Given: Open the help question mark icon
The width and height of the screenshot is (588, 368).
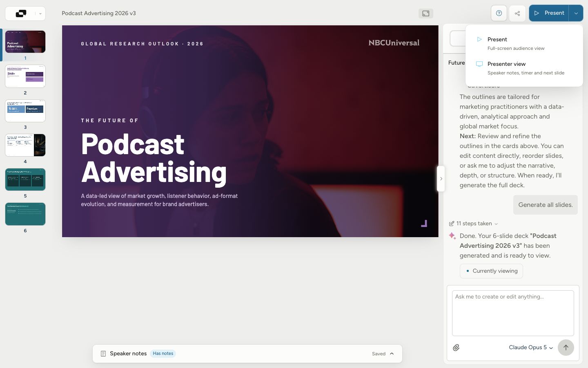Looking at the screenshot, I should pos(499,13).
